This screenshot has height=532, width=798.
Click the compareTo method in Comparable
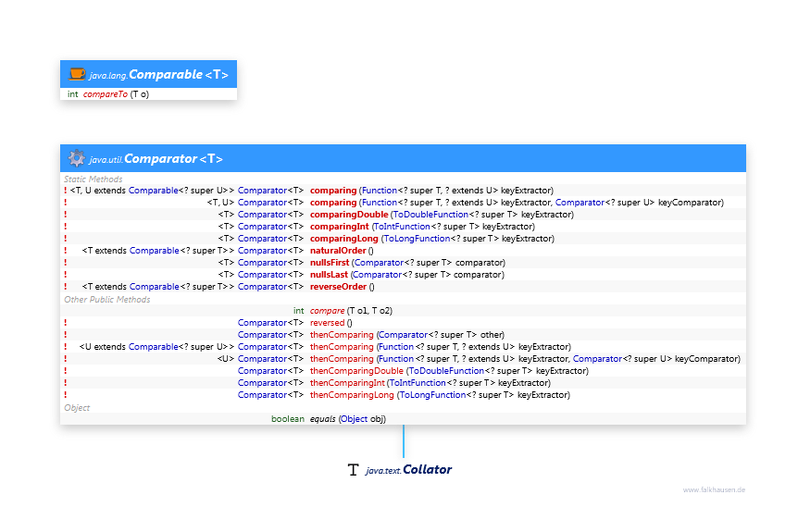click(x=106, y=94)
